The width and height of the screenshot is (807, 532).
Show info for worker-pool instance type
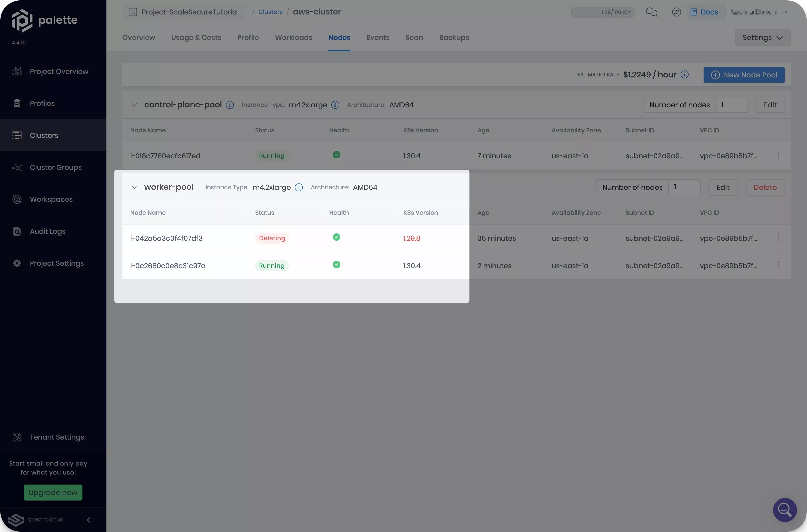coord(299,187)
